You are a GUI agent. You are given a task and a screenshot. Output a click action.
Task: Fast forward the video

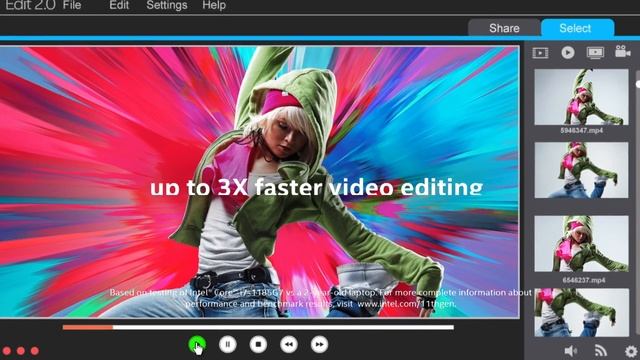(x=319, y=344)
